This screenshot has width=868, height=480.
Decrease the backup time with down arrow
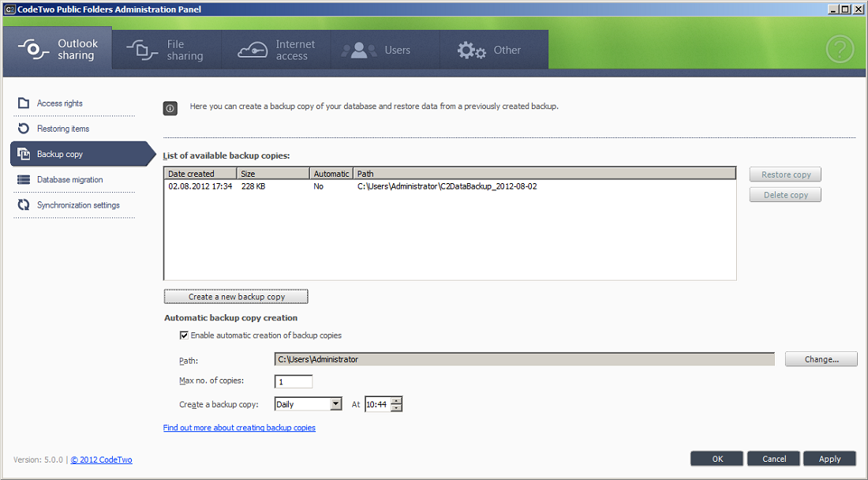point(396,408)
